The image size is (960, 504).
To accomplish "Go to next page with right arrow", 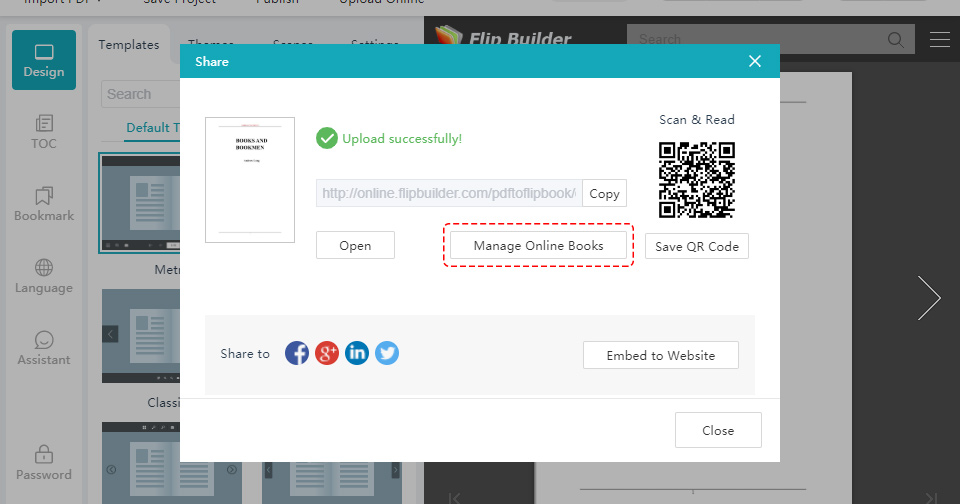I will [929, 297].
